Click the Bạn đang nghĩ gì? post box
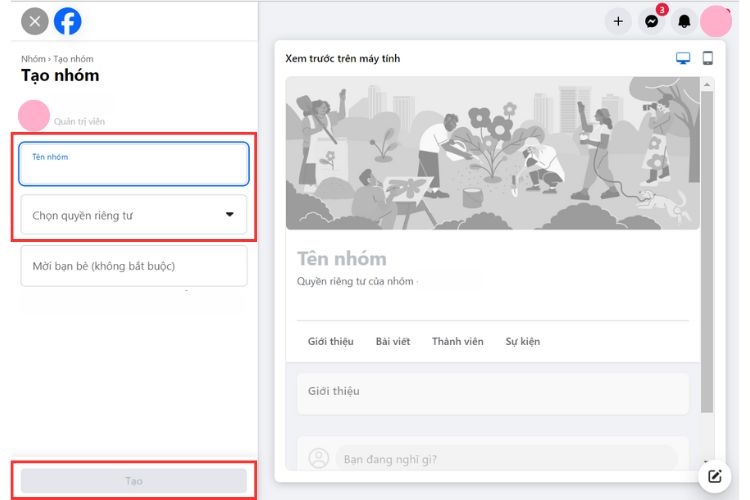This screenshot has height=500, width=750. click(506, 459)
